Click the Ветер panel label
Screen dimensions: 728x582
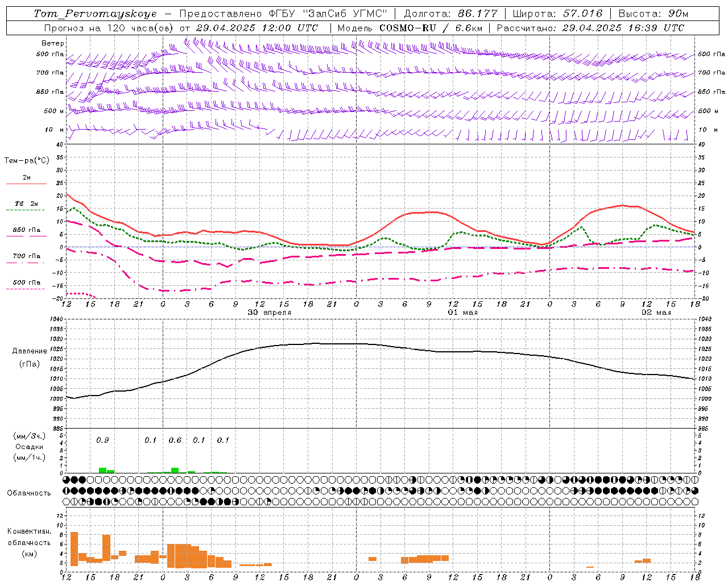coord(53,43)
